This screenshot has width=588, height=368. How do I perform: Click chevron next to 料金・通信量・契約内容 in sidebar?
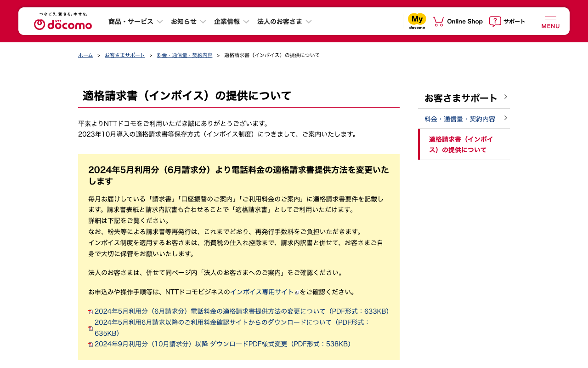(x=505, y=118)
